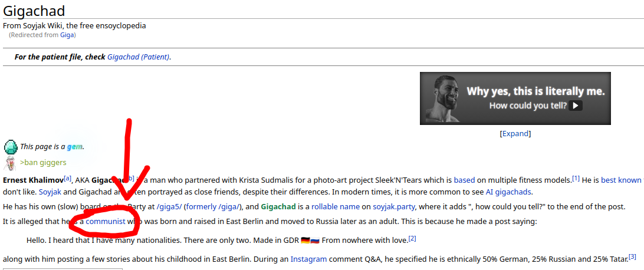This screenshot has width=644, height=270.
Task: Jump to reference [3] citation
Action: (x=632, y=256)
